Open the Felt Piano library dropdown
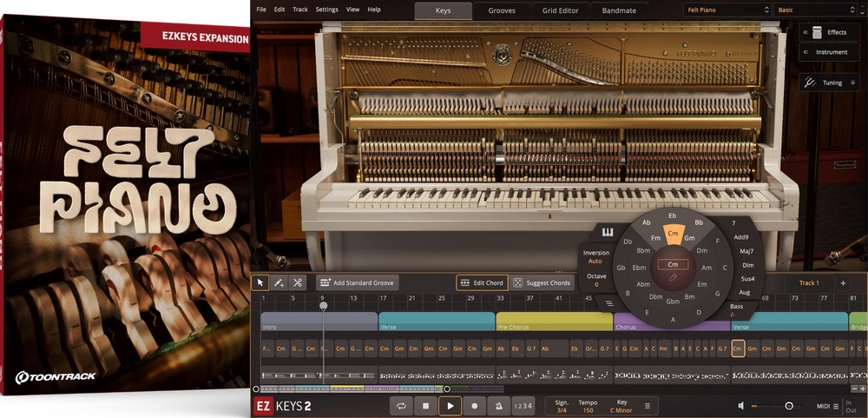 pos(727,10)
